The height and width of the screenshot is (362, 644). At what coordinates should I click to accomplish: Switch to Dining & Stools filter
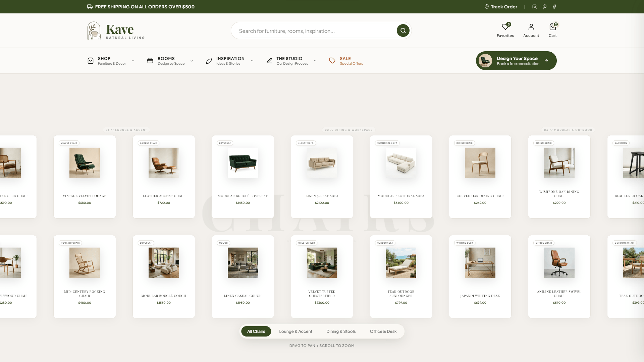click(x=341, y=331)
